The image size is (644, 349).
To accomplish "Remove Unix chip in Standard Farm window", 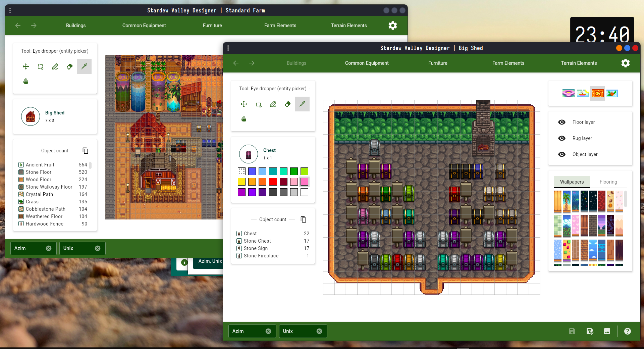I will pos(98,248).
